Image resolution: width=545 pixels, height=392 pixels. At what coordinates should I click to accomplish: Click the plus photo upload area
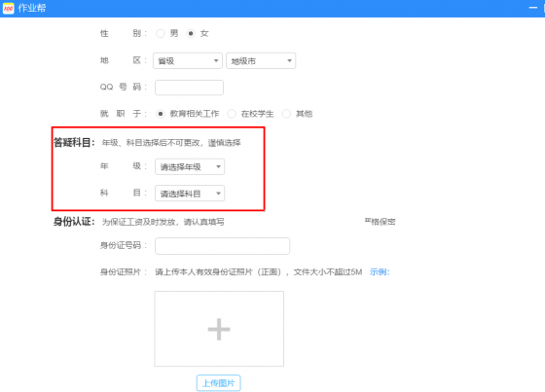point(219,329)
